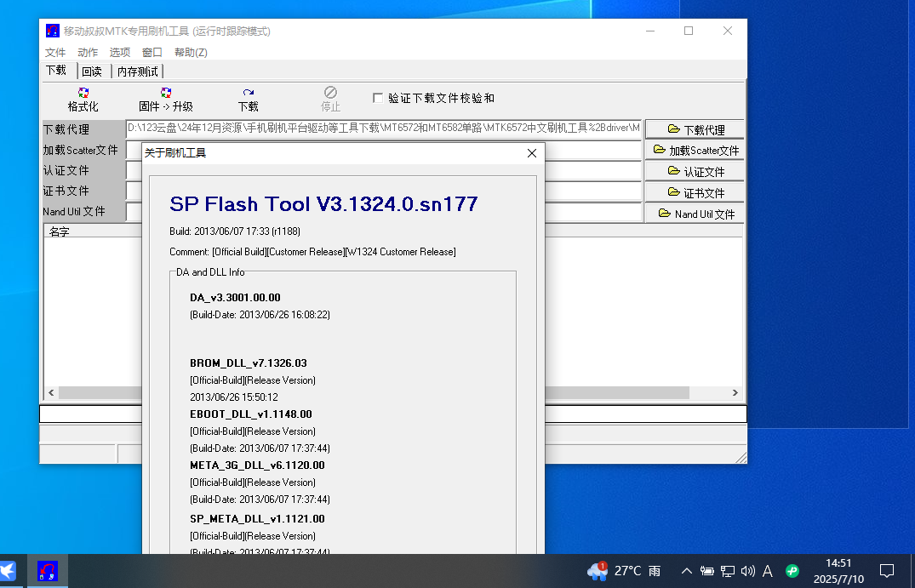This screenshot has height=588, width=915.
Task: Click the 2013/06/26 15:50:12 timestamp
Action: click(234, 397)
